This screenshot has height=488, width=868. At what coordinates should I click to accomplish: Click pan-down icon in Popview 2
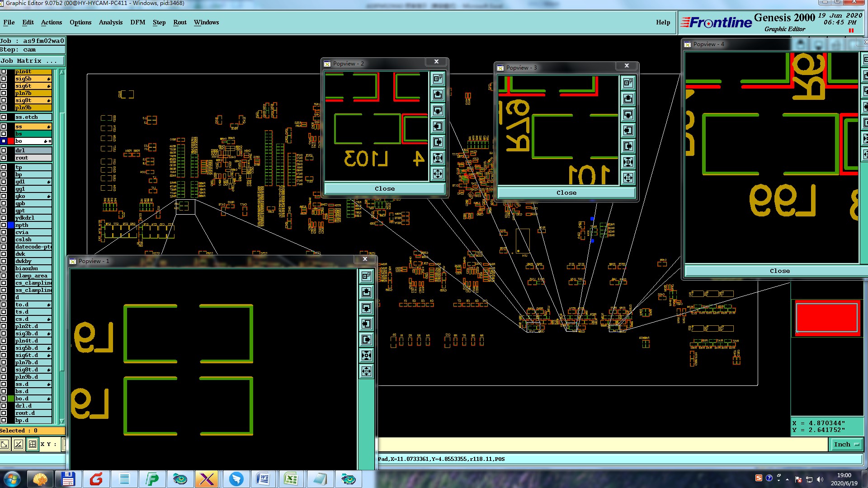pos(438,110)
